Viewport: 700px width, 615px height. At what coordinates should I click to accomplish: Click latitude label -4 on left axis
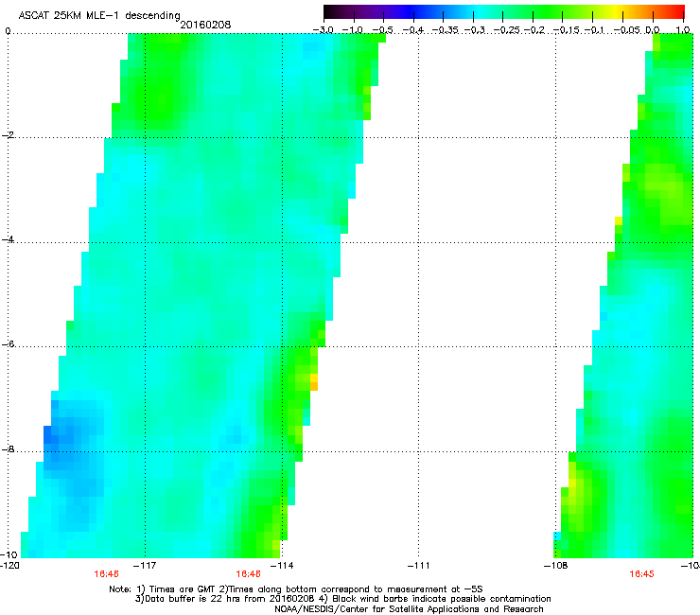[8, 239]
